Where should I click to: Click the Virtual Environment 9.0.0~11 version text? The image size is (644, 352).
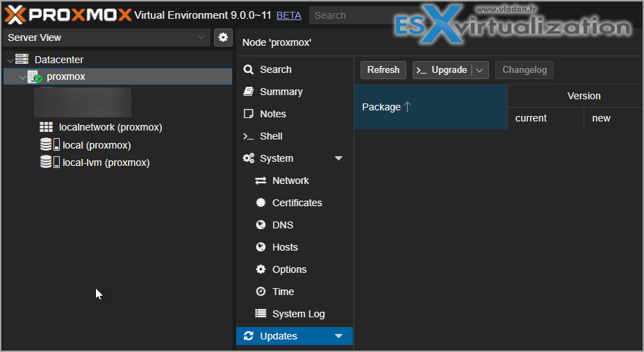(202, 15)
